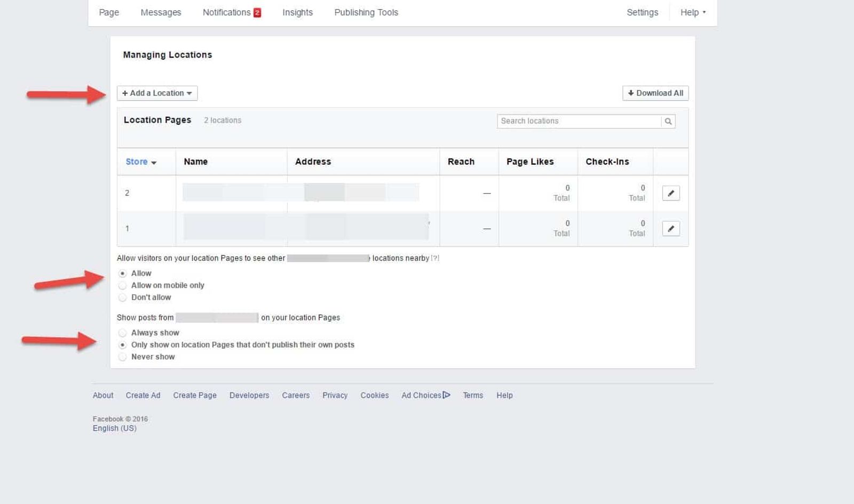Open the Add a Location dropdown

point(157,93)
